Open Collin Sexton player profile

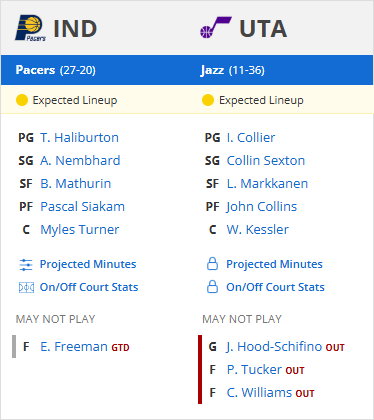pos(266,161)
